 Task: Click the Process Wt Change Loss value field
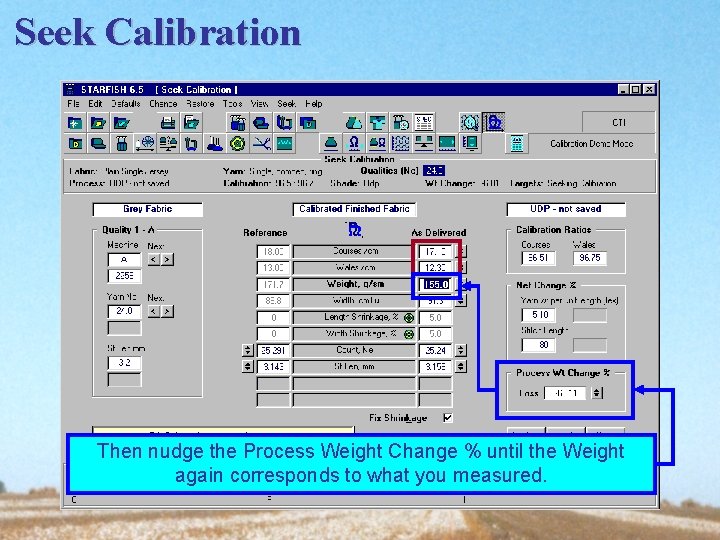pyautogui.click(x=565, y=393)
